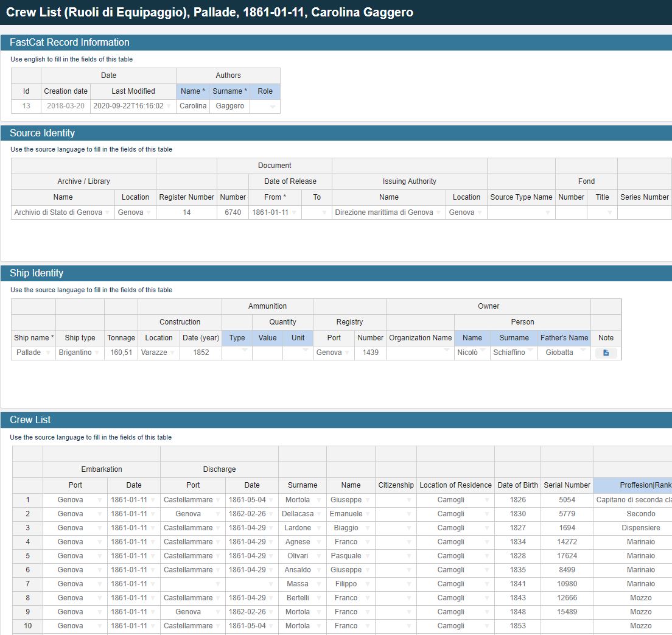
Task: Select the owner Surname cell Schiaffino
Action: pyautogui.click(x=514, y=353)
